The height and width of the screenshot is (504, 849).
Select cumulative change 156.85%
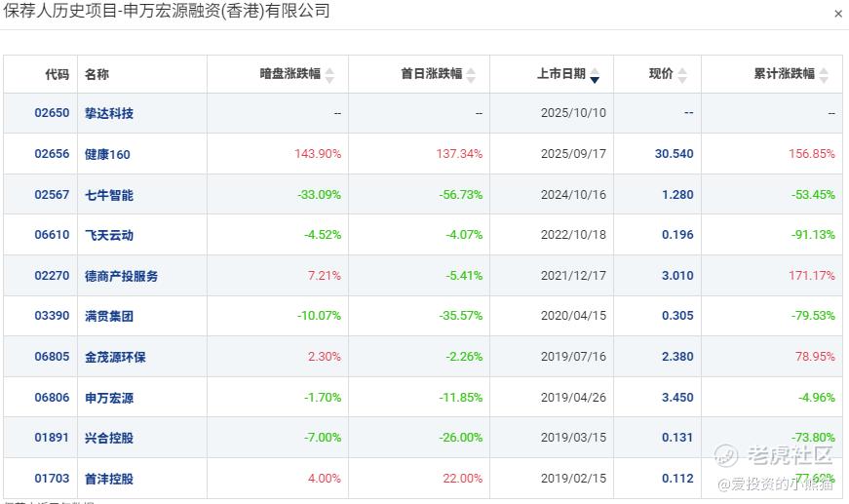[x=812, y=154]
